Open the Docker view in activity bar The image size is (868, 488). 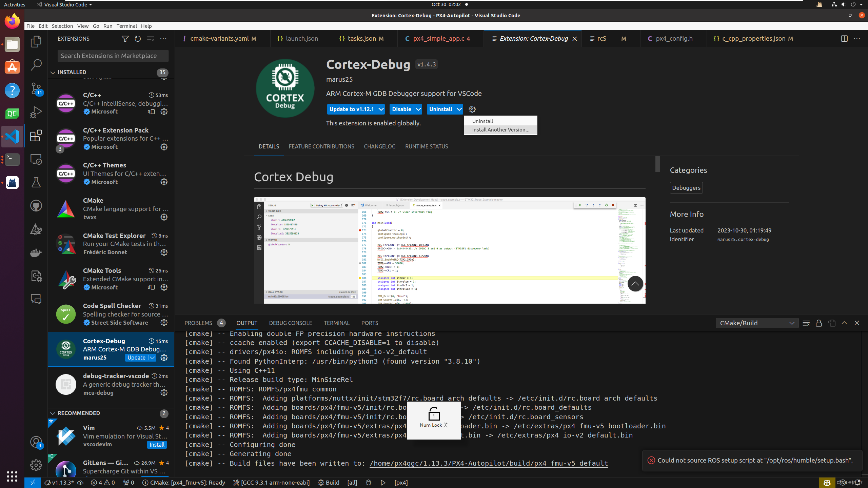[36, 252]
